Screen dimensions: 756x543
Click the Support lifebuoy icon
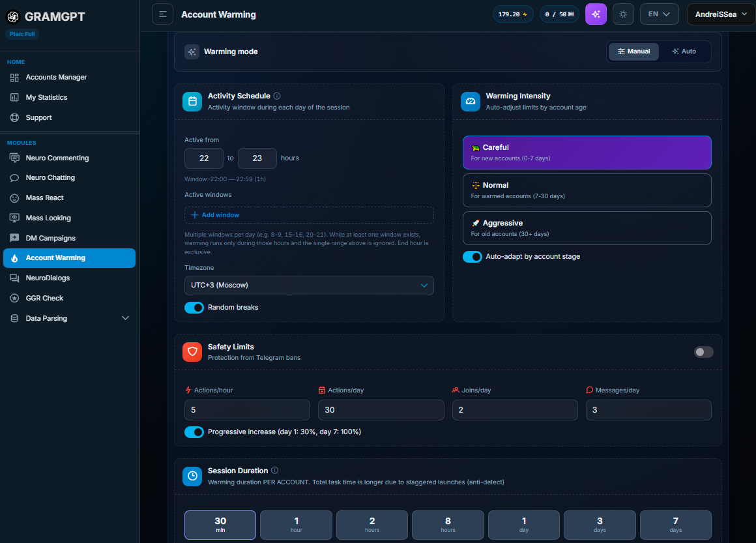click(x=14, y=118)
